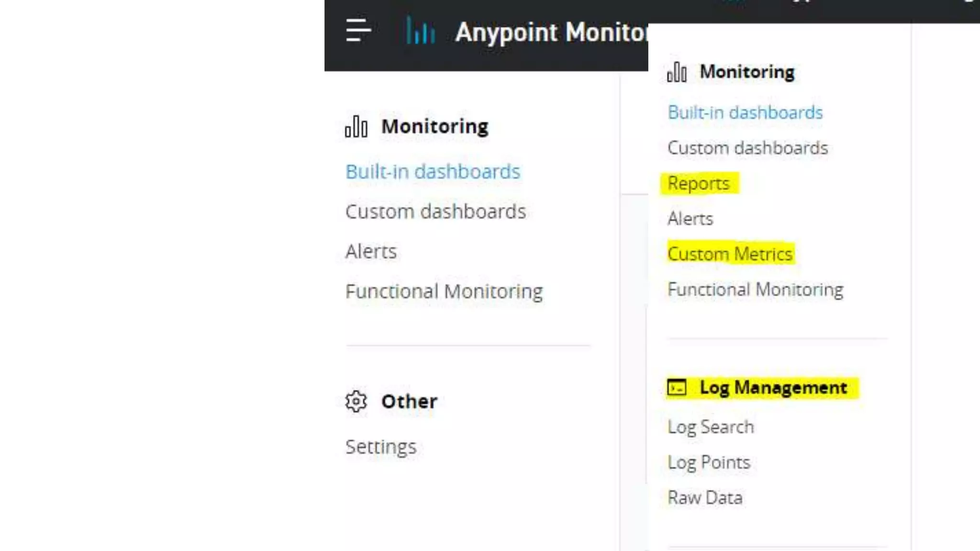Click the Anypoint Monitoring logo icon
This screenshot has height=551, width=980.
tap(420, 31)
